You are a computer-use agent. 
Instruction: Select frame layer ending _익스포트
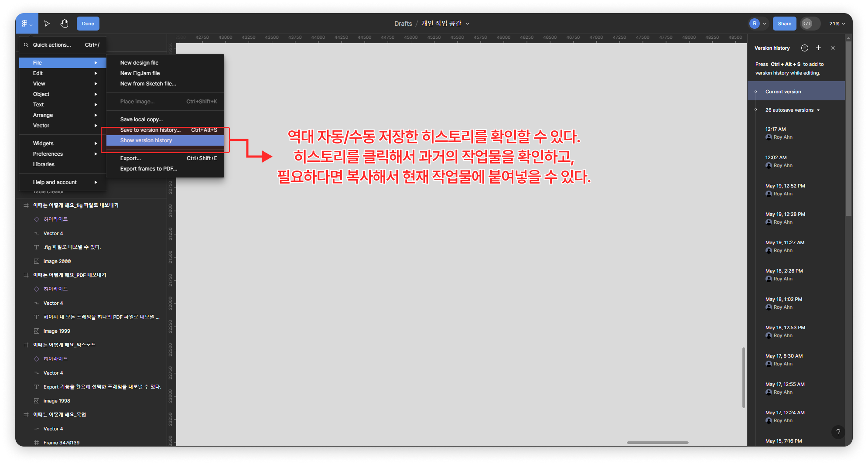coord(92,345)
